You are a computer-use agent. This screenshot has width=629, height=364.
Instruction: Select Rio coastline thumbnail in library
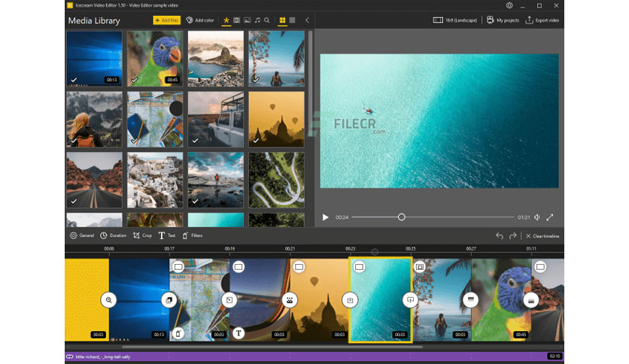click(x=215, y=59)
